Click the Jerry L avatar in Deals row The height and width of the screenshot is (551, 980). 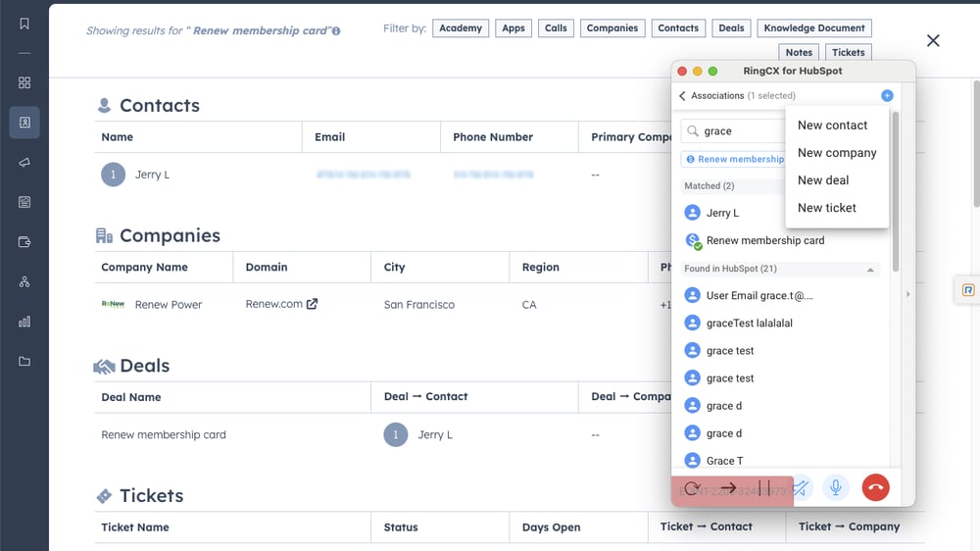click(396, 434)
